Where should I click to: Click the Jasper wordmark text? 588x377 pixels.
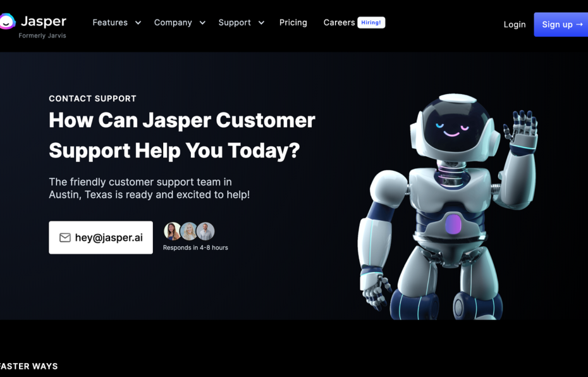44,22
